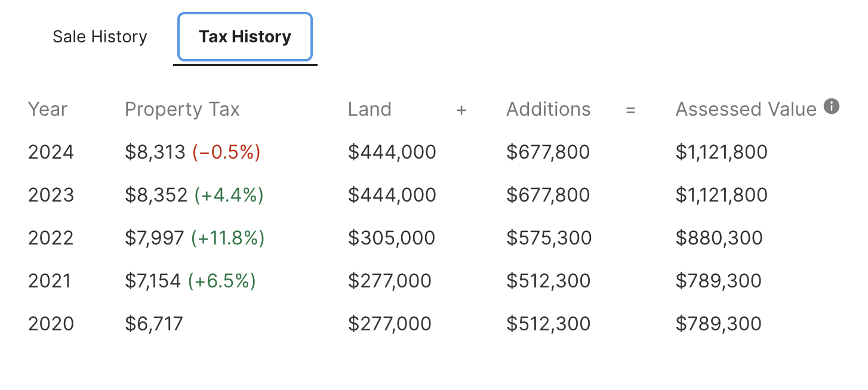Click the $305,000 land value

tap(392, 239)
